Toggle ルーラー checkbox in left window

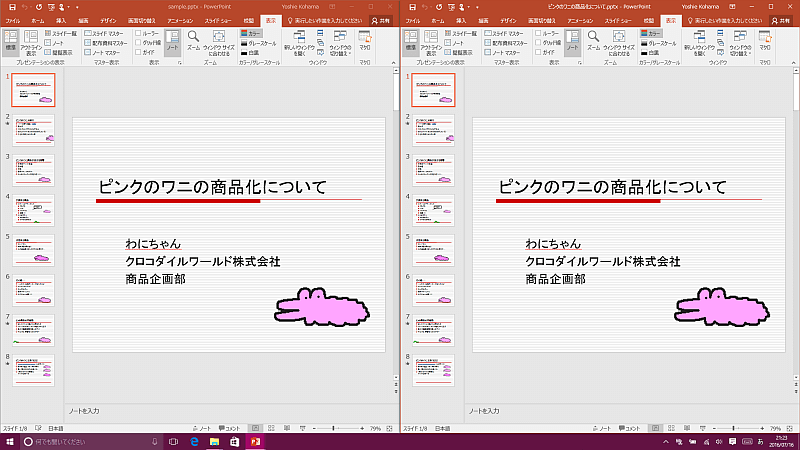point(138,33)
